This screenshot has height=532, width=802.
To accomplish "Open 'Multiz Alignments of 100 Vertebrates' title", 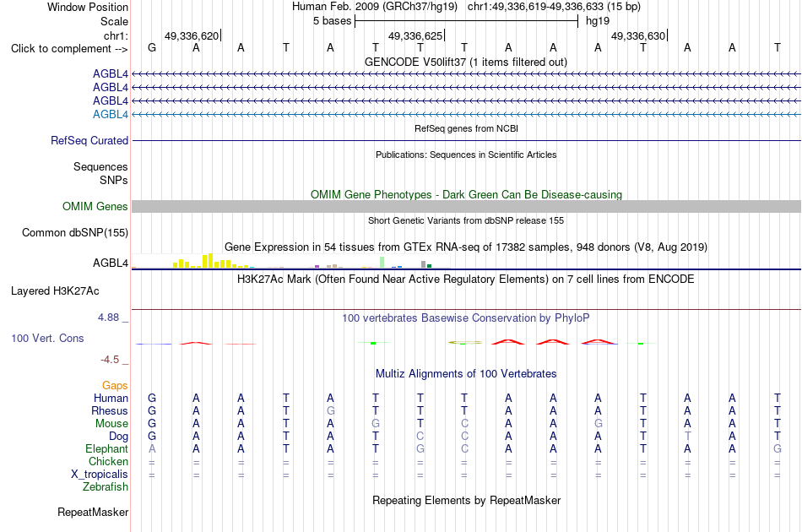I will [x=466, y=374].
